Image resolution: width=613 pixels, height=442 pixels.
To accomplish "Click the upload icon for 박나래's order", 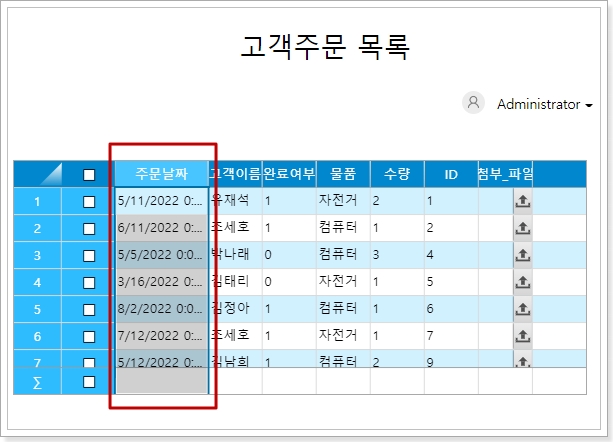I will click(522, 255).
